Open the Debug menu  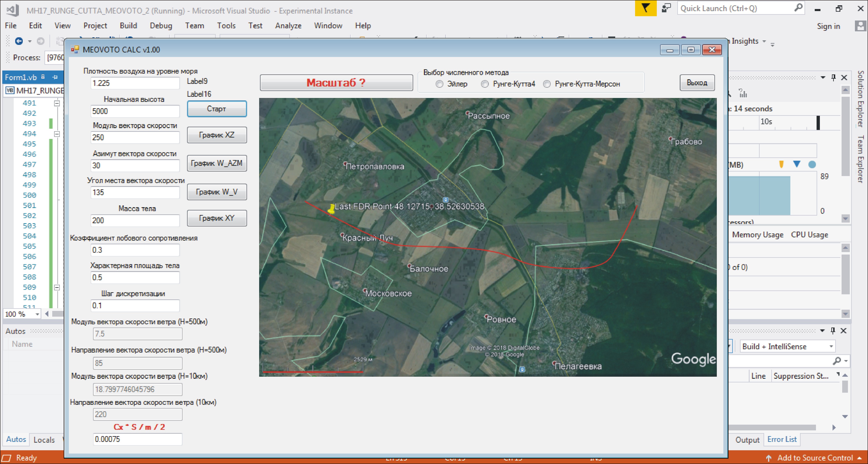(x=161, y=26)
